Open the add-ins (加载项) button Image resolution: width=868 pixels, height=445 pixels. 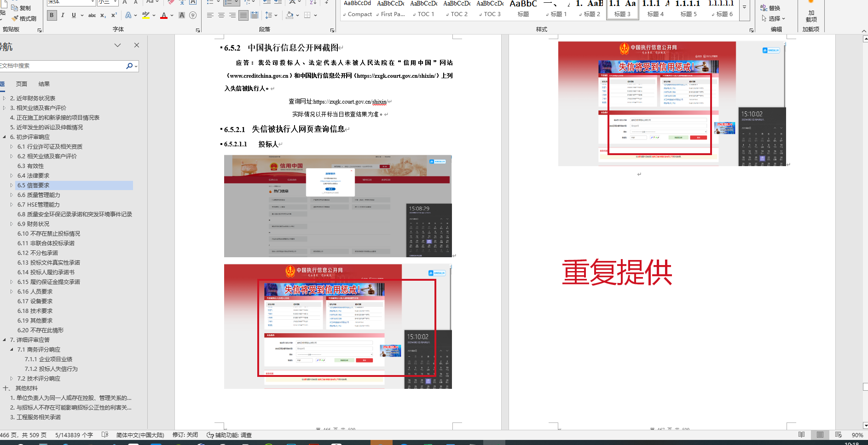811,16
